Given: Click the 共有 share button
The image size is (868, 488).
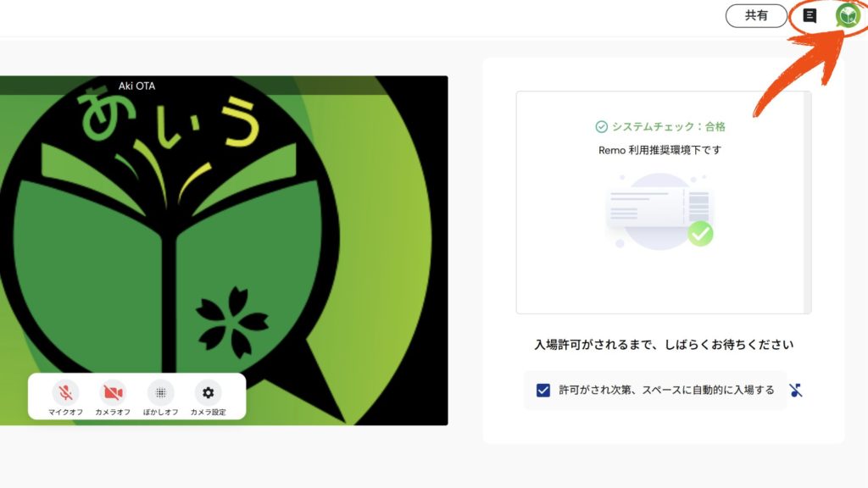Looking at the screenshot, I should (756, 15).
